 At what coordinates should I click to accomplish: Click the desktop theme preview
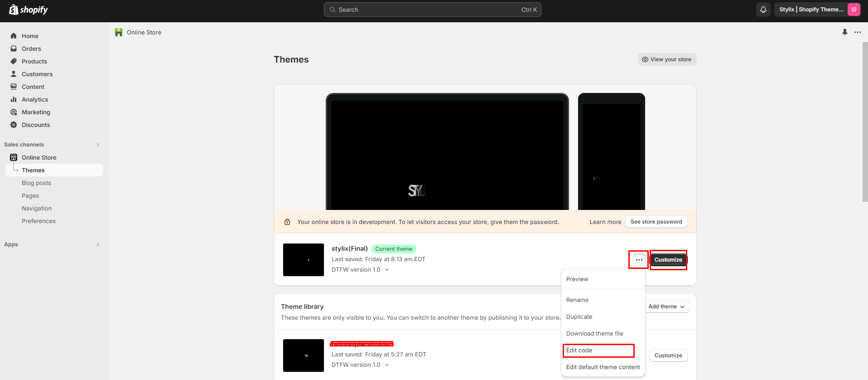click(447, 151)
